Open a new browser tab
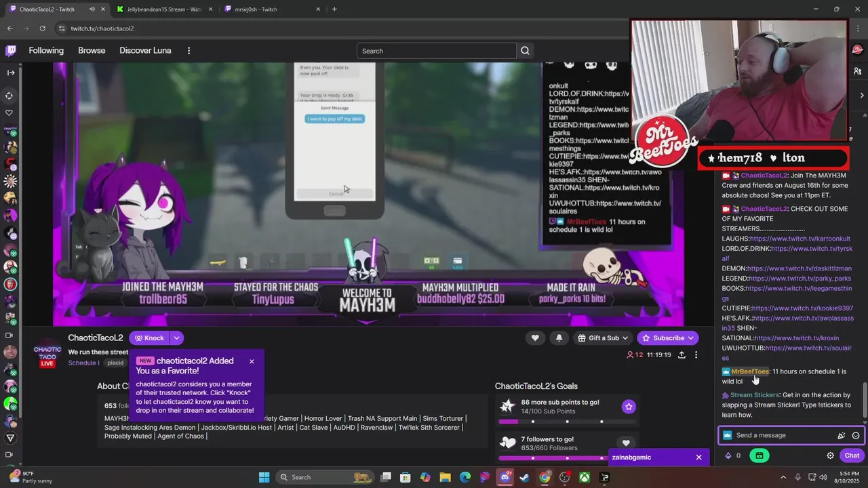The width and height of the screenshot is (868, 488). click(x=334, y=9)
